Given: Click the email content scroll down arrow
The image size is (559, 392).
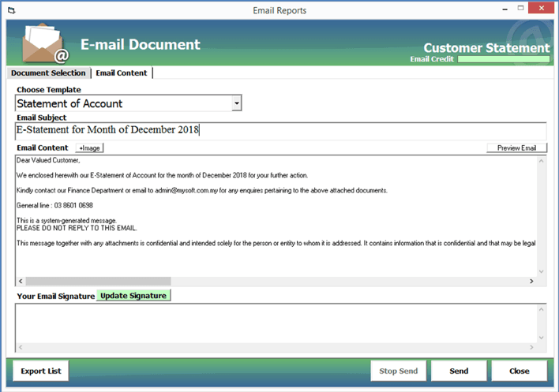Looking at the screenshot, I should pyautogui.click(x=541, y=271).
